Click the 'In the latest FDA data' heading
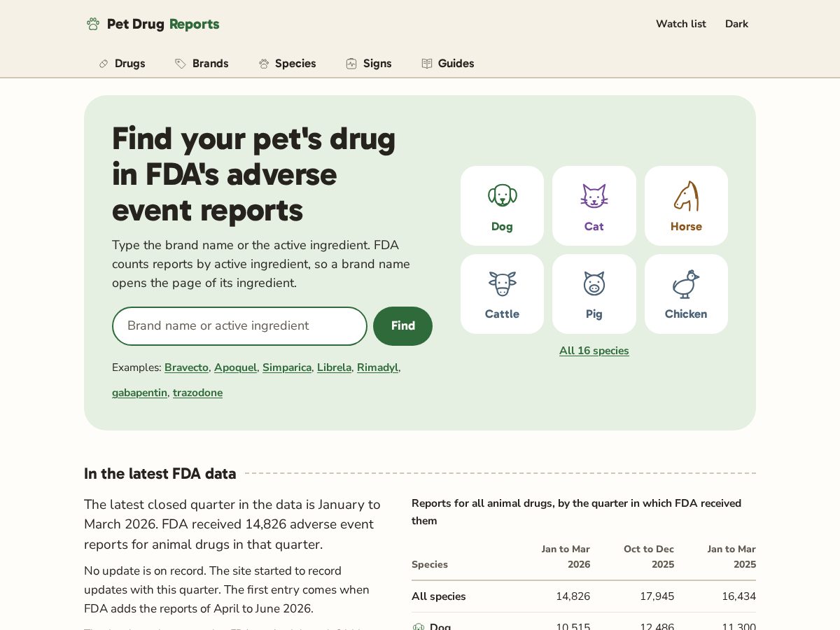Screen dimensions: 840x630 click(160, 474)
